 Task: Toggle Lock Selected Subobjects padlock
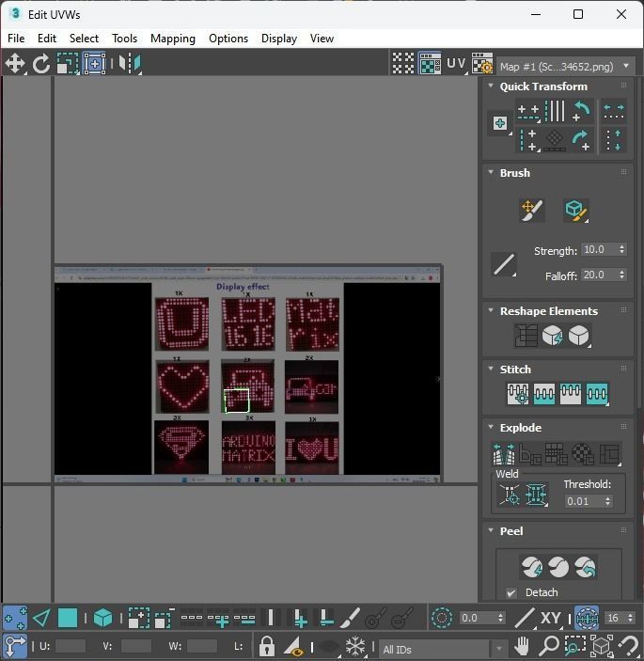267,646
